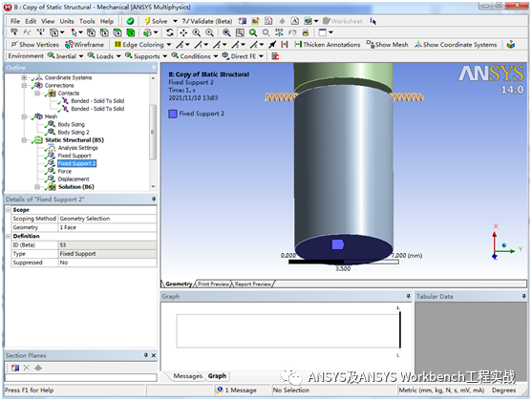This screenshot has width=532, height=401.
Task: Select Analysis Settings in outline
Action: (x=77, y=148)
